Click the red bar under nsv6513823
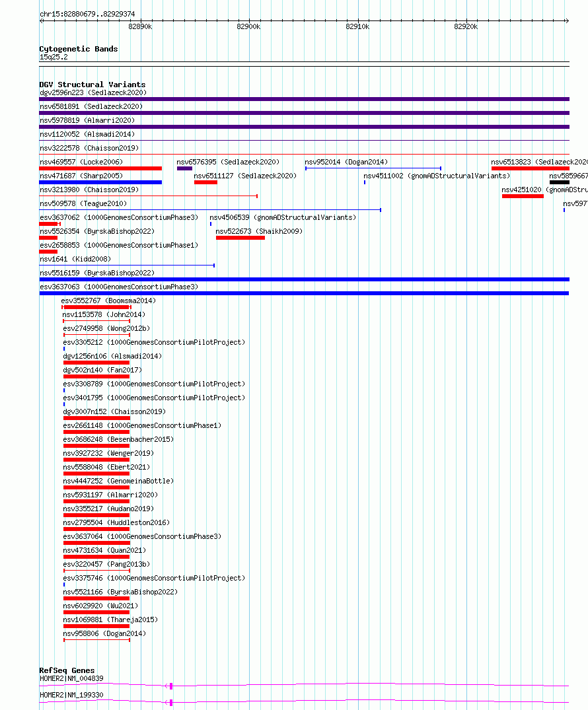588x710 pixels. (530, 168)
